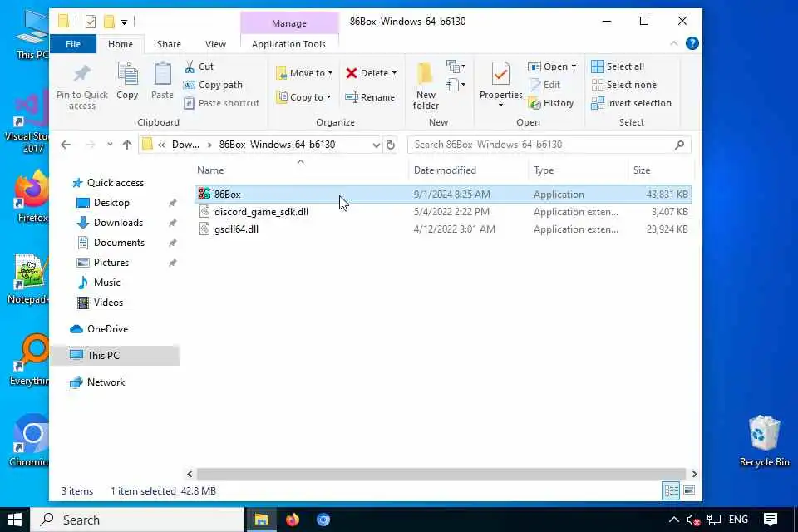Expand the Move to dropdown
Viewport: 798px width, 532px height.
[330, 73]
